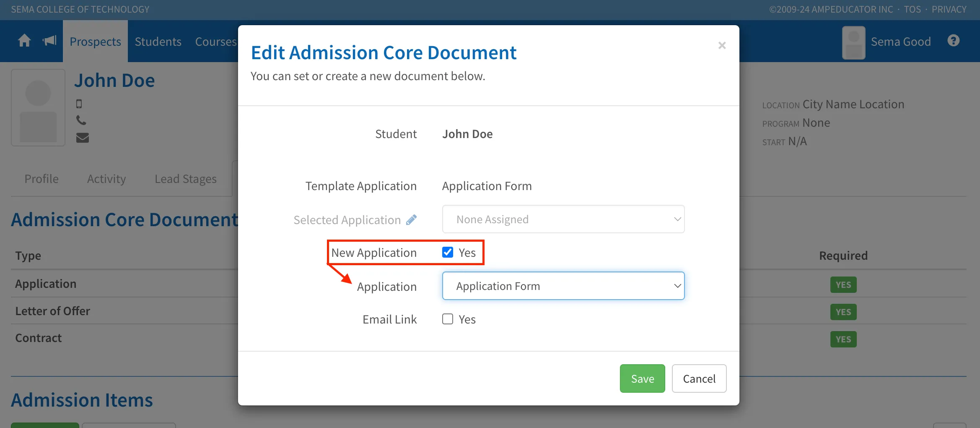The width and height of the screenshot is (980, 428).
Task: Click the YES badge in the Application row
Action: coord(843,284)
